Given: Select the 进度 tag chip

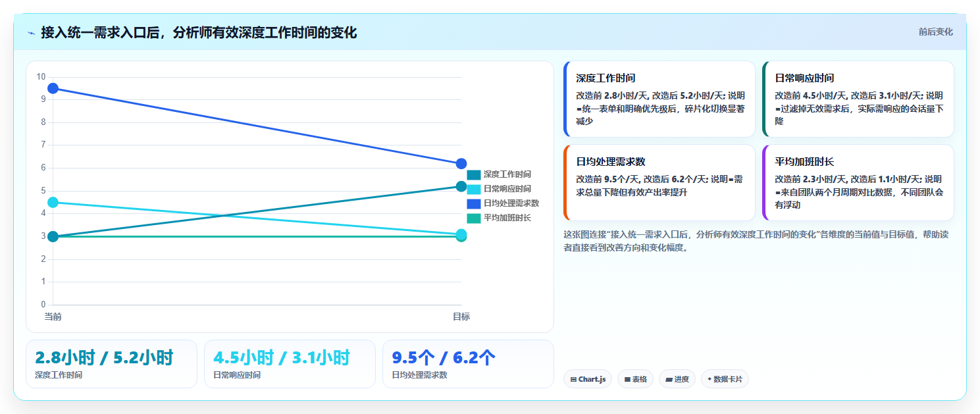Looking at the screenshot, I should 677,379.
